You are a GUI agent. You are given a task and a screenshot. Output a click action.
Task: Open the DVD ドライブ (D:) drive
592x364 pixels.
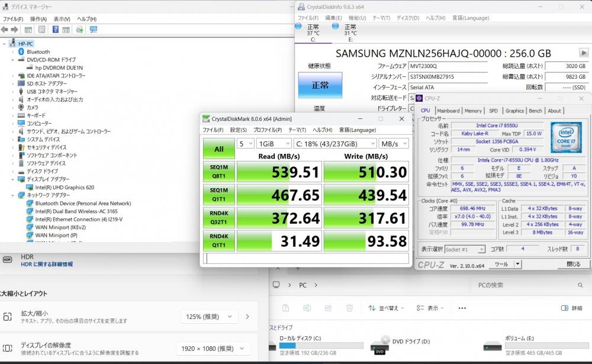[x=401, y=345]
